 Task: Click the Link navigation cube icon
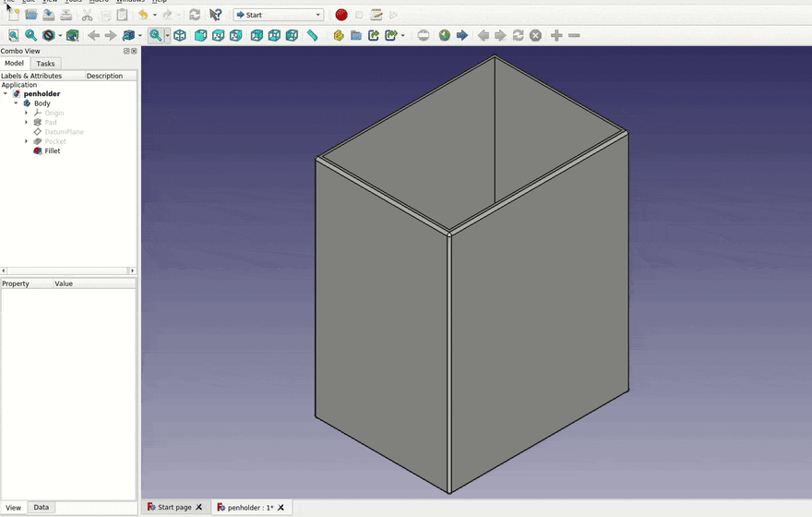(128, 35)
